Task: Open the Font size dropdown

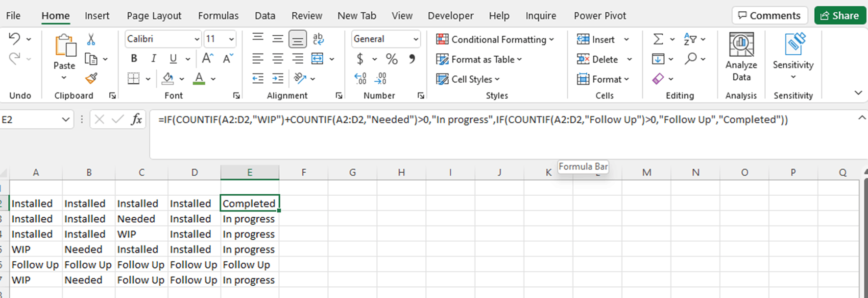Action: [x=231, y=39]
